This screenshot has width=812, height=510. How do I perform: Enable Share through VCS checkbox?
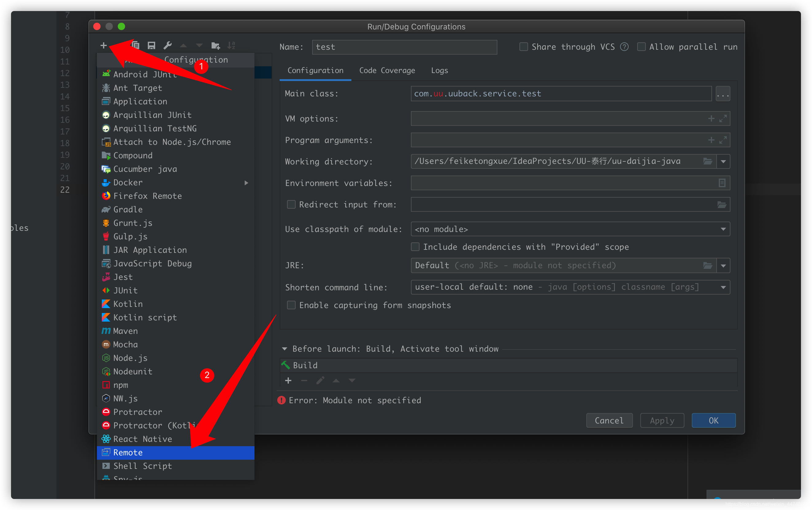point(523,47)
